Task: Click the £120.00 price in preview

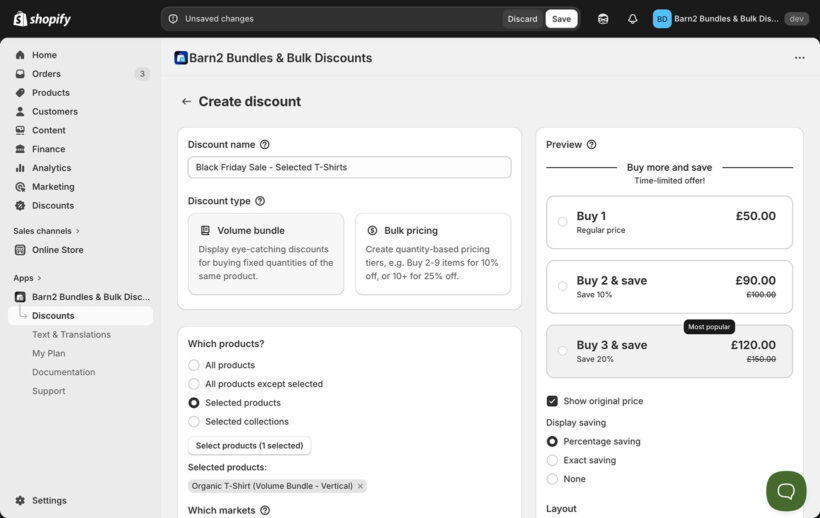Action: pyautogui.click(x=753, y=345)
